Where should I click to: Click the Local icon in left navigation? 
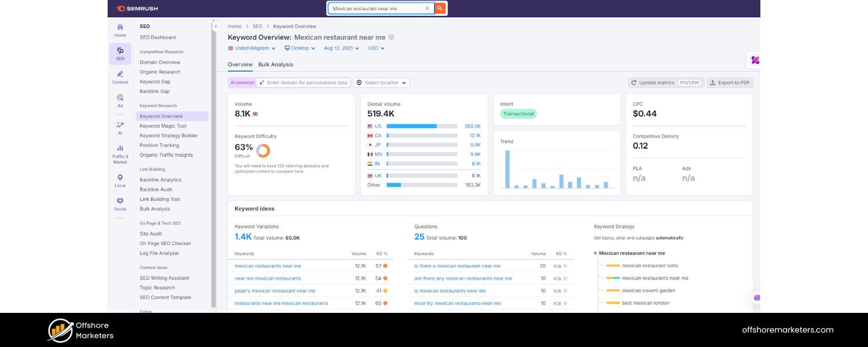[120, 179]
